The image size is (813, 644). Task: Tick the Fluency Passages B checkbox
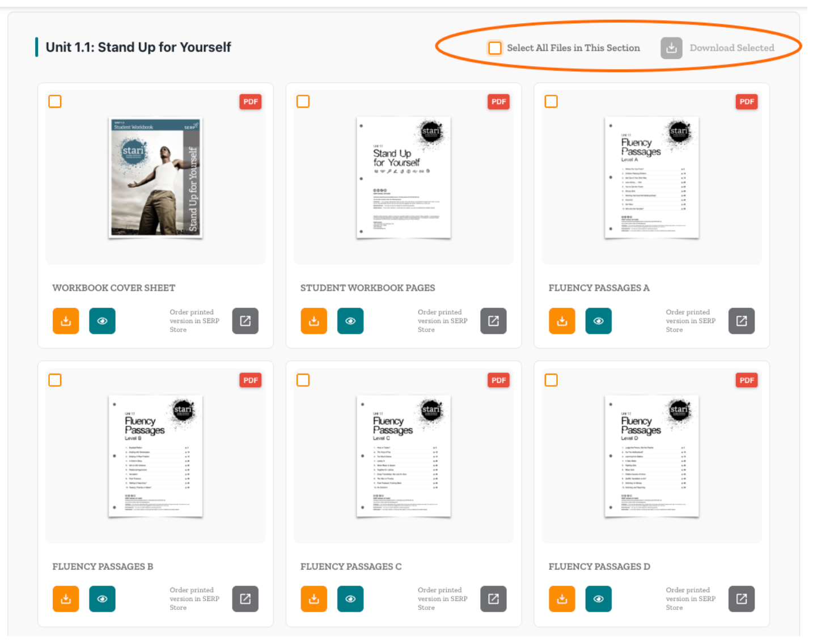55,380
